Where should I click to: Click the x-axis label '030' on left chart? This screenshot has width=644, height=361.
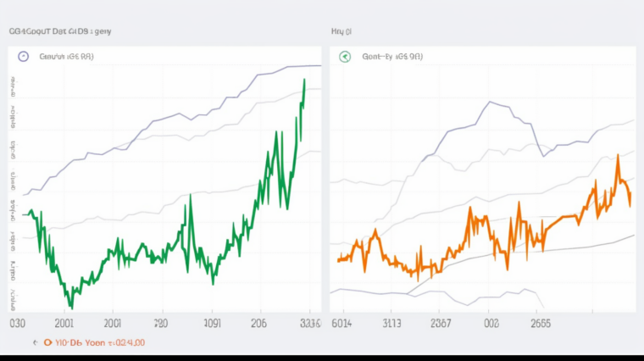tap(16, 323)
